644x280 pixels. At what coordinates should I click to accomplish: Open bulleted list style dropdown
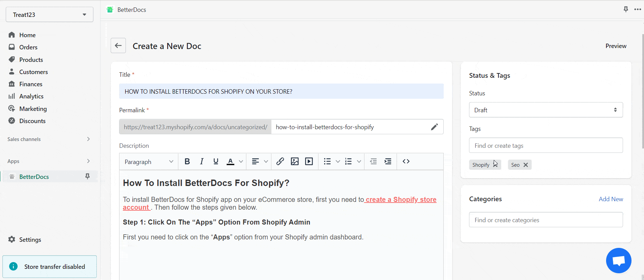click(x=338, y=162)
